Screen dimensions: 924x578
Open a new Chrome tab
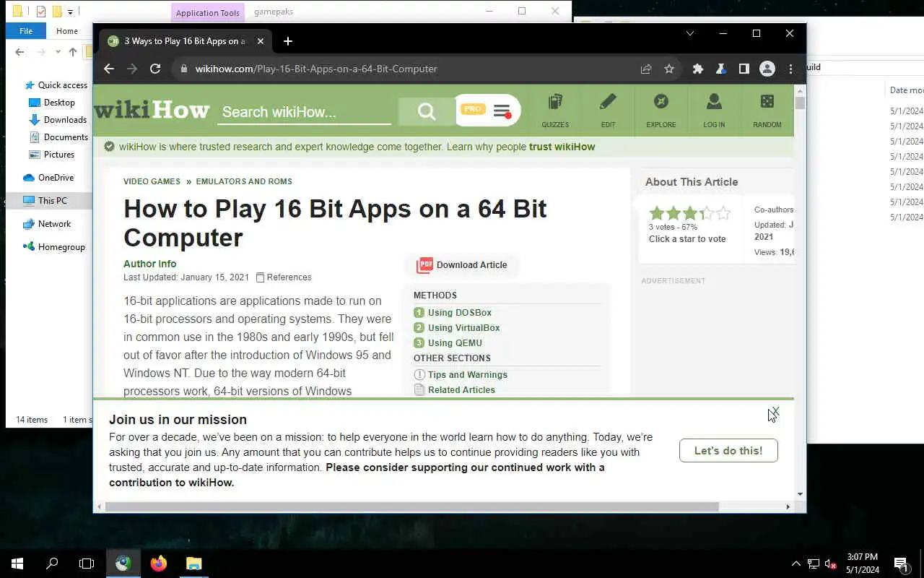point(288,41)
